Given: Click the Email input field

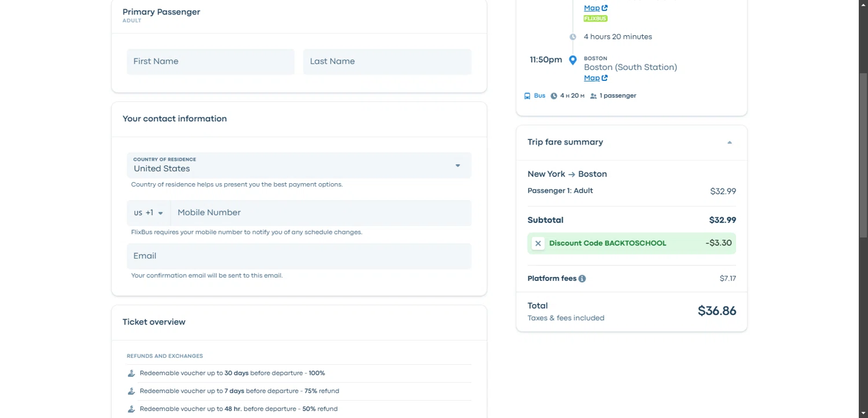Looking at the screenshot, I should 299,256.
